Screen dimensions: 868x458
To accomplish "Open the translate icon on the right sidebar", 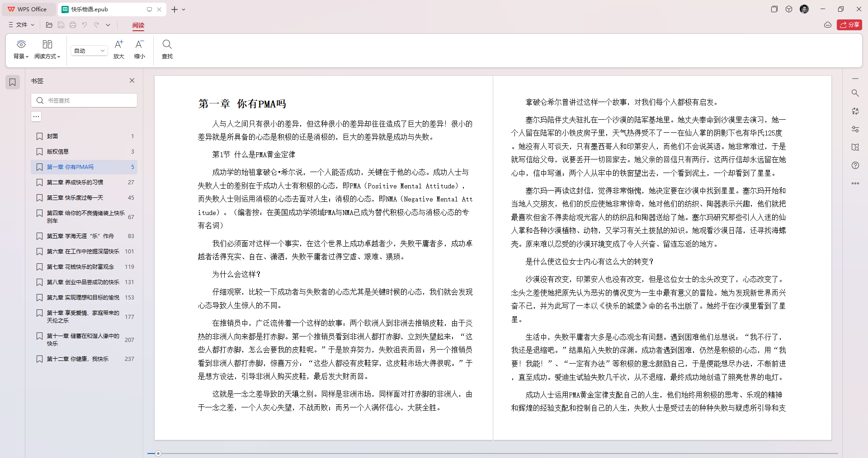I will pos(855,111).
